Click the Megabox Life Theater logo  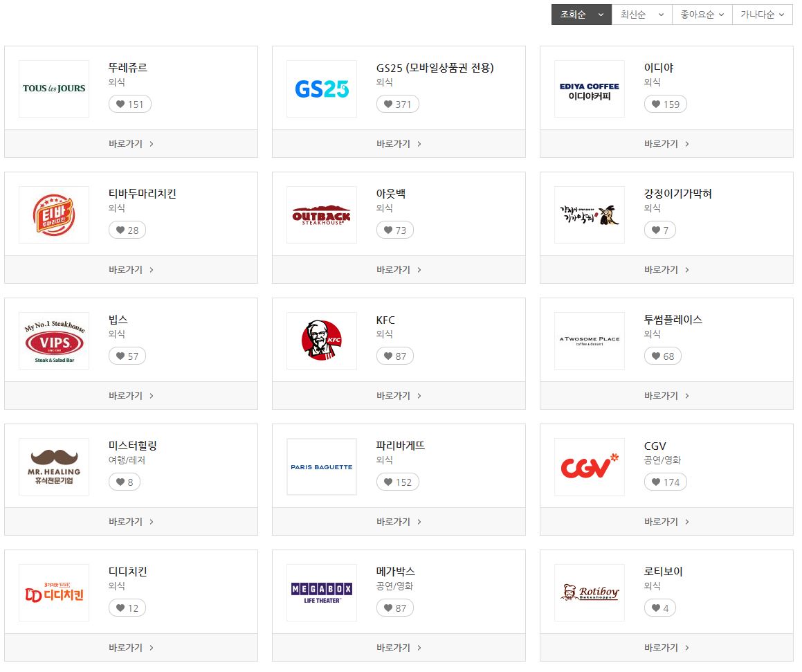point(322,592)
